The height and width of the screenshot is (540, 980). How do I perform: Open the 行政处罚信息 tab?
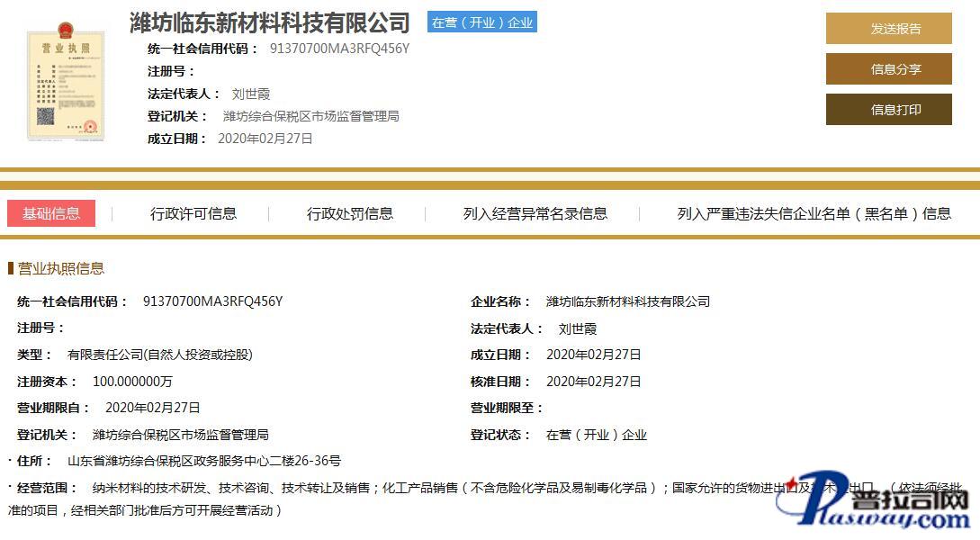pyautogui.click(x=350, y=213)
